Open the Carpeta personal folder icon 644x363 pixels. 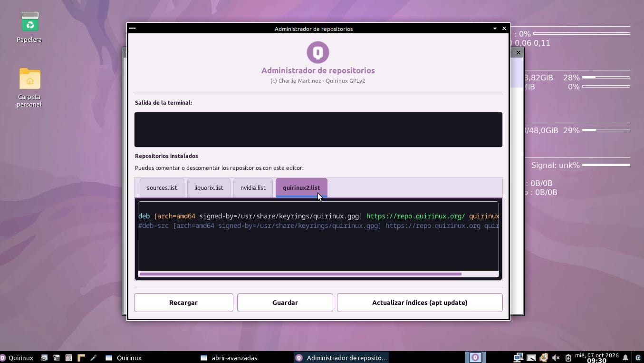coord(30,79)
